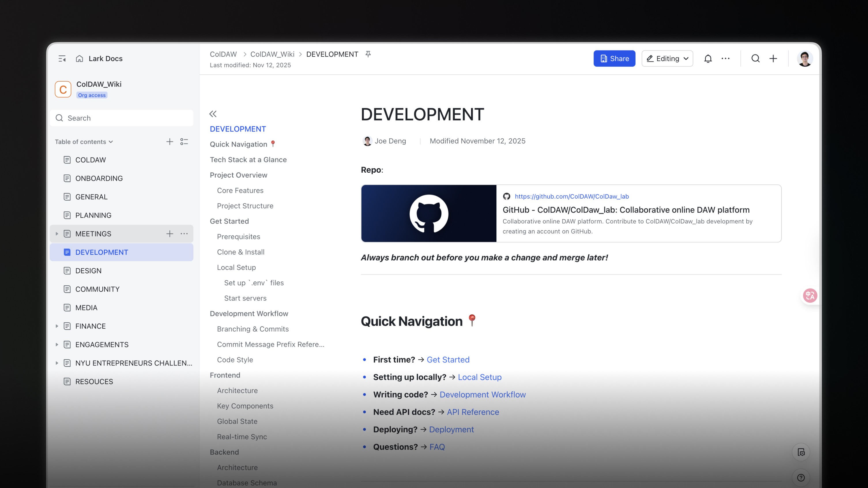Open the translation floating button

(810, 295)
